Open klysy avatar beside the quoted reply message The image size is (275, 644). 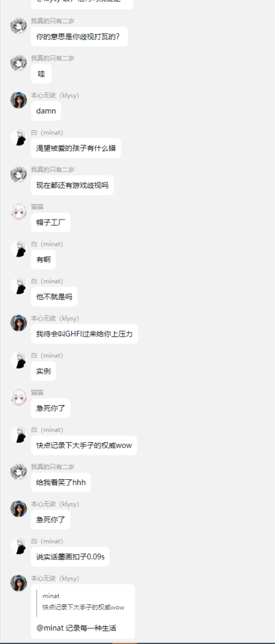coord(18,583)
